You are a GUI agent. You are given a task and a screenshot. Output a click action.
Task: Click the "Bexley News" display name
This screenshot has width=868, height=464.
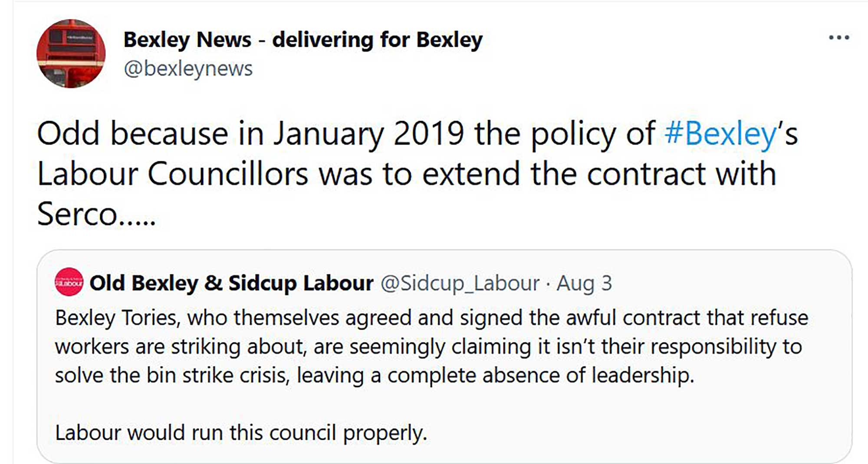point(187,39)
